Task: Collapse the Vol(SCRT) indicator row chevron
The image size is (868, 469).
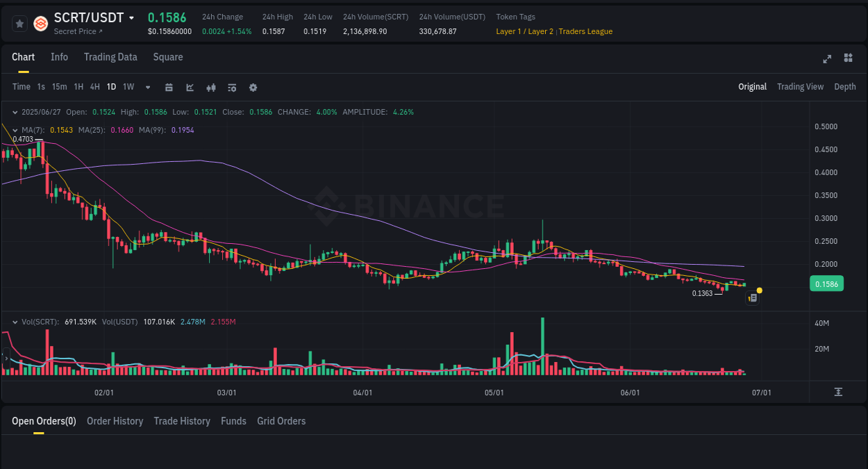Action: pyautogui.click(x=15, y=322)
